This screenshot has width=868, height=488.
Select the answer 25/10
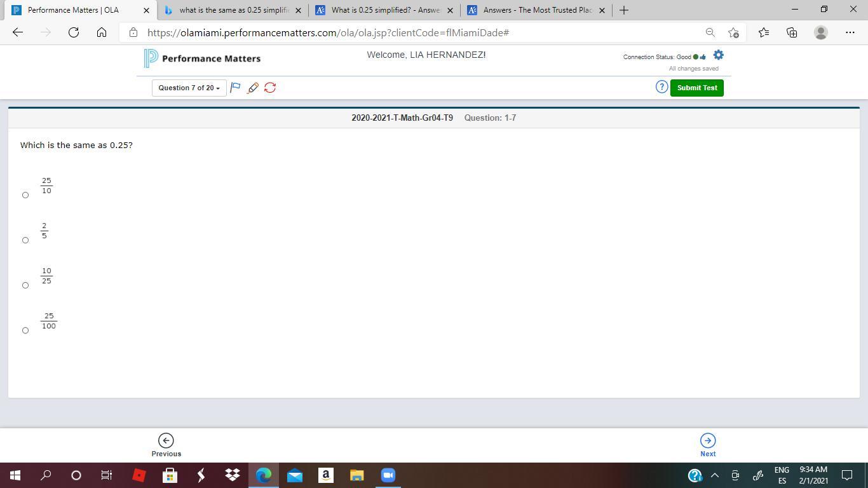[25, 195]
